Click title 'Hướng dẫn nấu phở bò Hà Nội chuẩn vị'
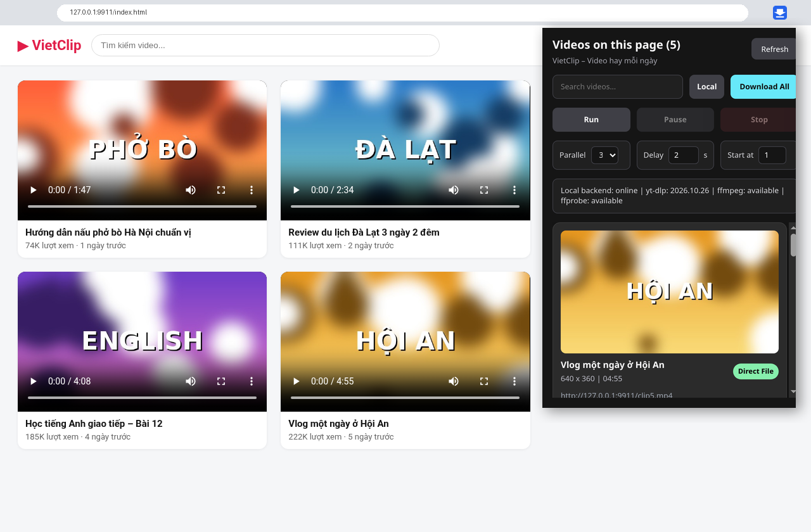Viewport: 811px width, 532px height. (108, 232)
